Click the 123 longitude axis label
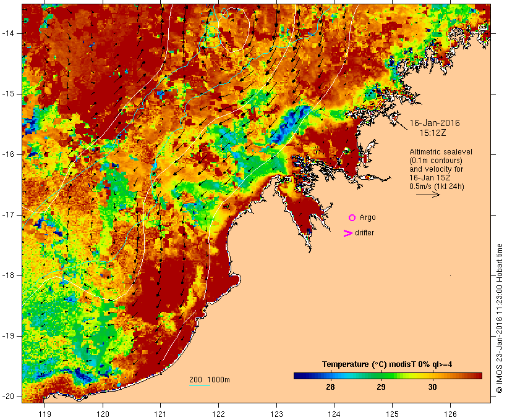This screenshot has width=507, height=420. point(276,414)
